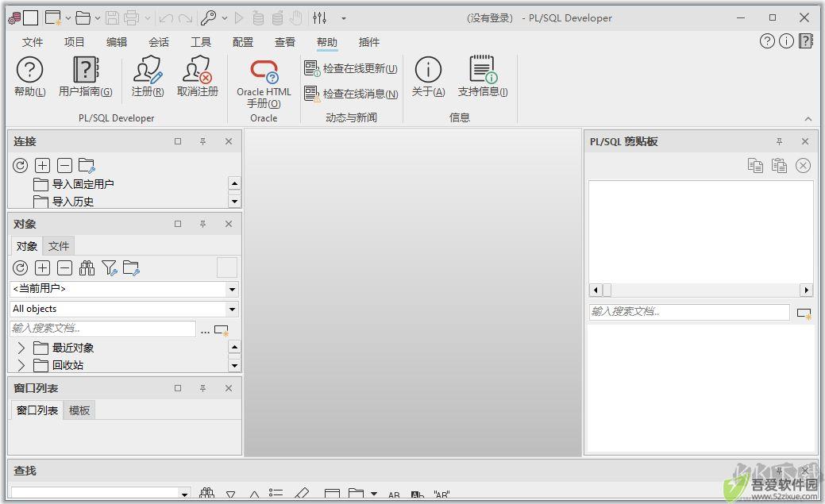Image resolution: width=825 pixels, height=504 pixels.
Task: Open the 关于(A) about dialog
Action: 428,77
